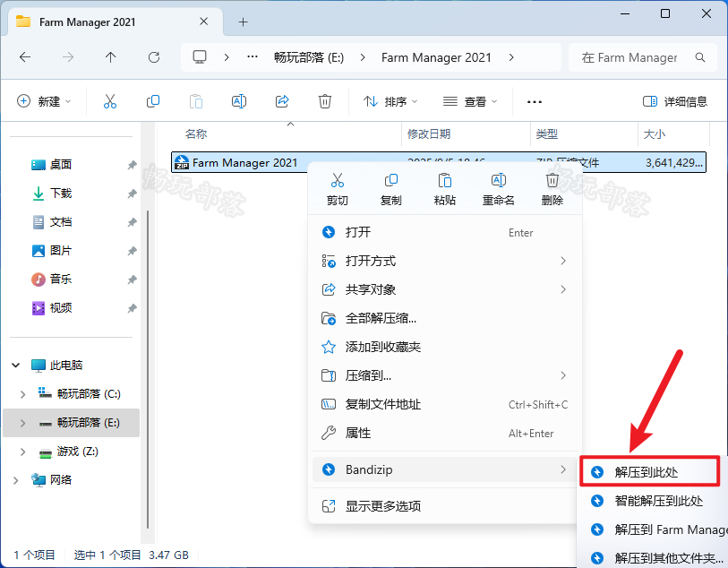Choose 全部解压缩... from the context menu
This screenshot has width=728, height=568.
[445, 318]
